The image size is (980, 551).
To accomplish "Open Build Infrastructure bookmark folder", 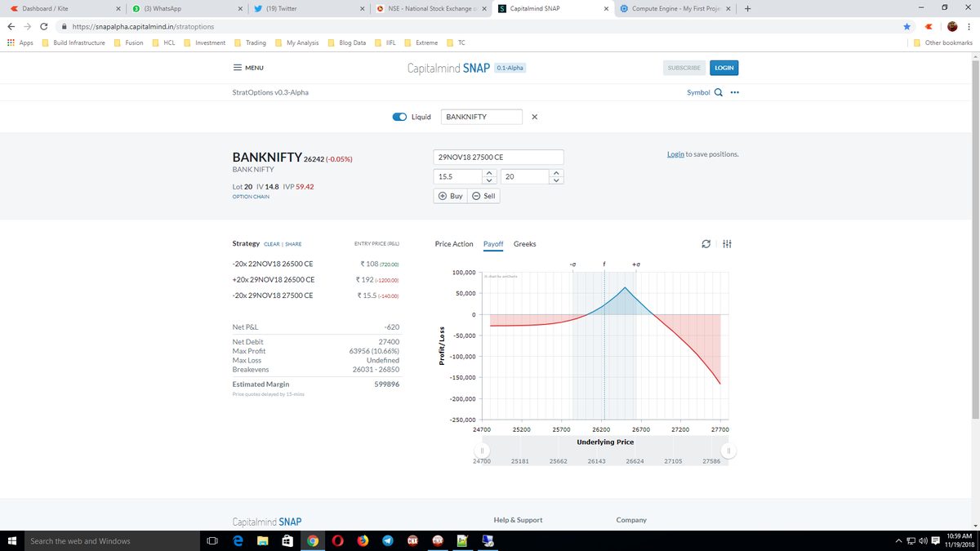I will (73, 42).
